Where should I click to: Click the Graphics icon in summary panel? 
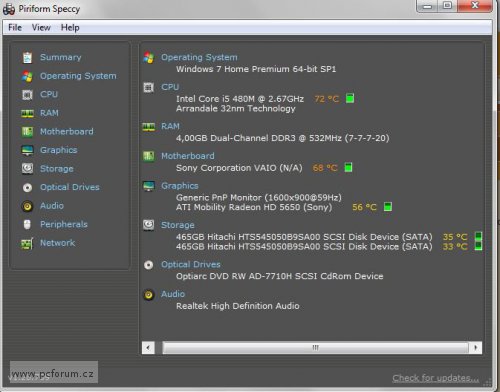(149, 186)
